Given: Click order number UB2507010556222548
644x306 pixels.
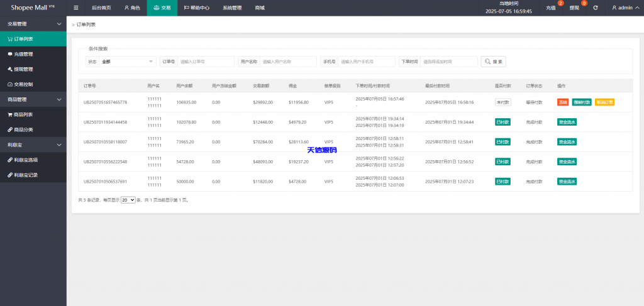Looking at the screenshot, I should (105, 161).
